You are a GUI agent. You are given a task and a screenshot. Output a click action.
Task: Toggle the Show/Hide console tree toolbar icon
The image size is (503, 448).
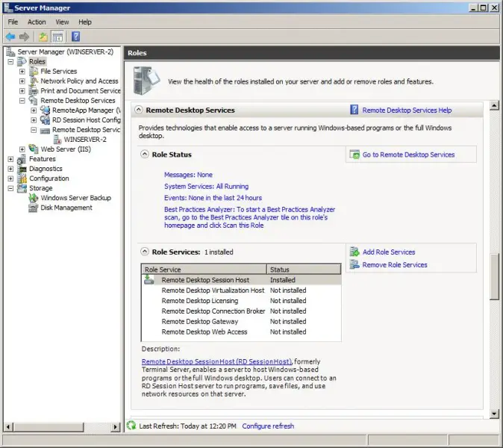coord(57,37)
